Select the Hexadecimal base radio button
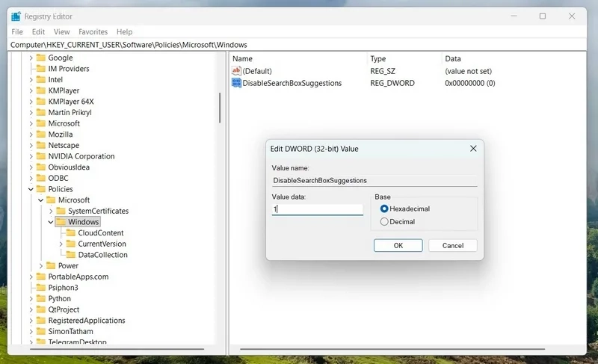 [384, 209]
